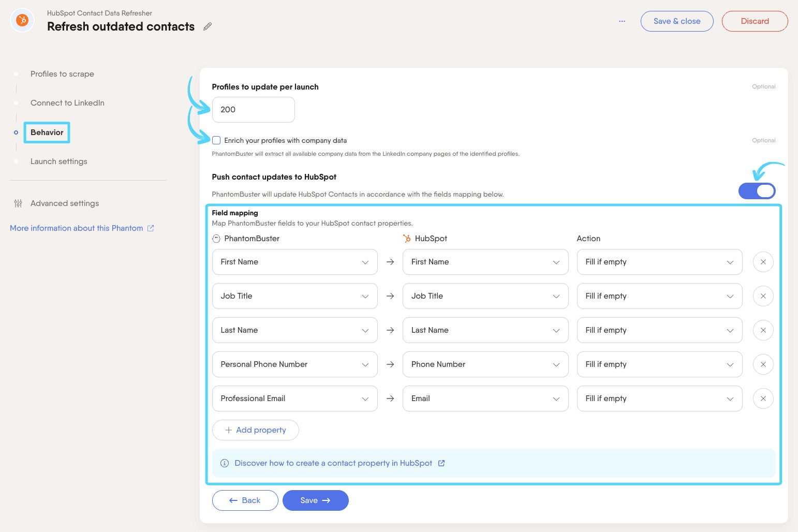The width and height of the screenshot is (798, 532).
Task: Open PhantomBuster Last Name field dropdown
Action: coord(295,330)
